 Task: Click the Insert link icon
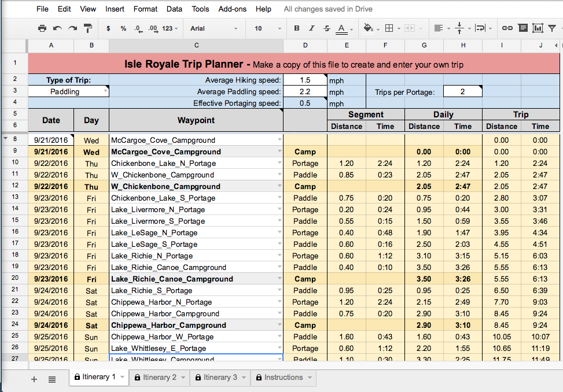pos(507,28)
